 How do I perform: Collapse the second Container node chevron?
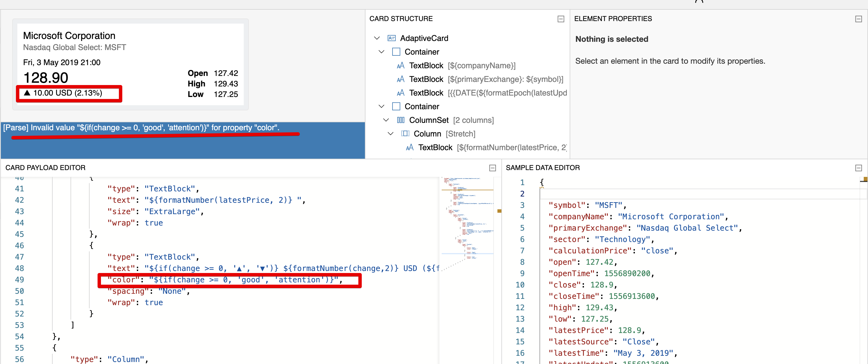coord(381,106)
